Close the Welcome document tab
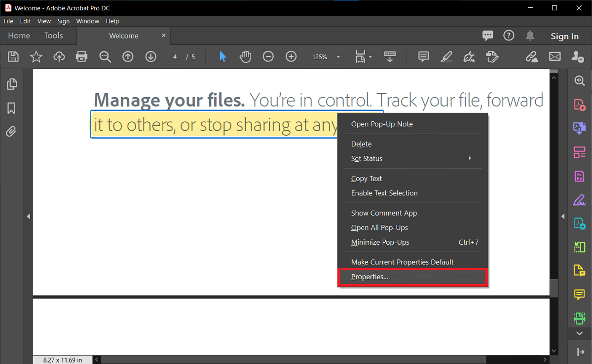This screenshot has height=364, width=592. click(164, 36)
